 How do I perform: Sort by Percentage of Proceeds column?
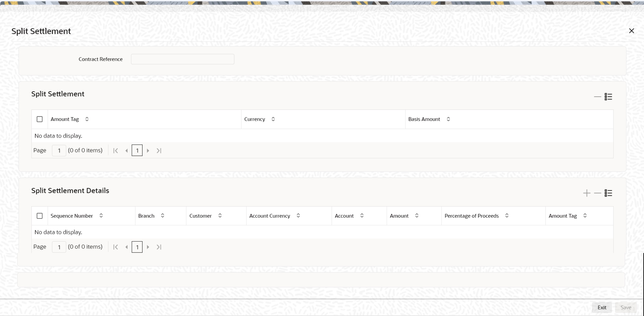click(x=507, y=216)
